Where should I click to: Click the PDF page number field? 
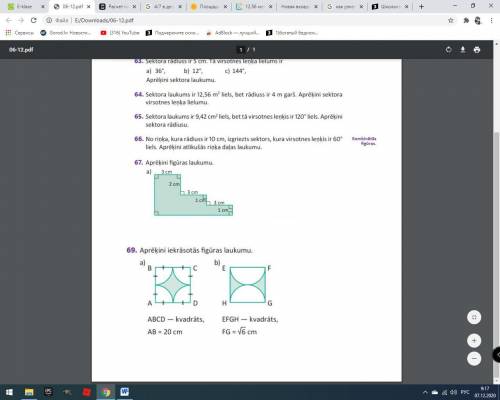pyautogui.click(x=241, y=50)
